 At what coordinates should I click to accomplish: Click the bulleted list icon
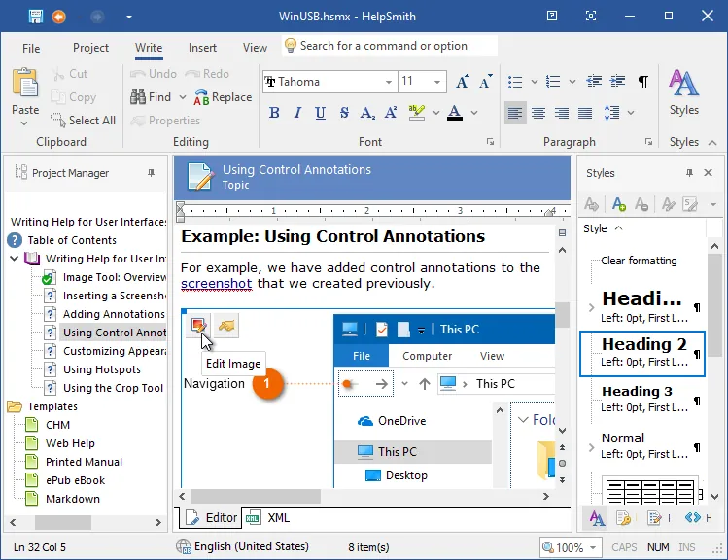(515, 82)
